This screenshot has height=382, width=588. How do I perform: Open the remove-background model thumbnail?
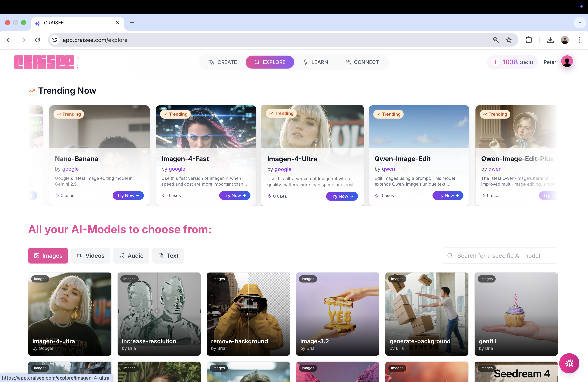(248, 314)
